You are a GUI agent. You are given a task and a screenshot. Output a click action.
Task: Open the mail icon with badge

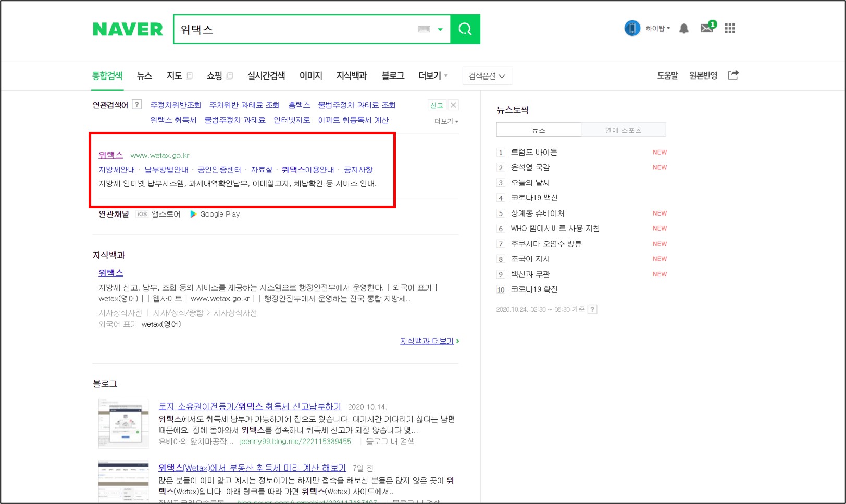708,27
